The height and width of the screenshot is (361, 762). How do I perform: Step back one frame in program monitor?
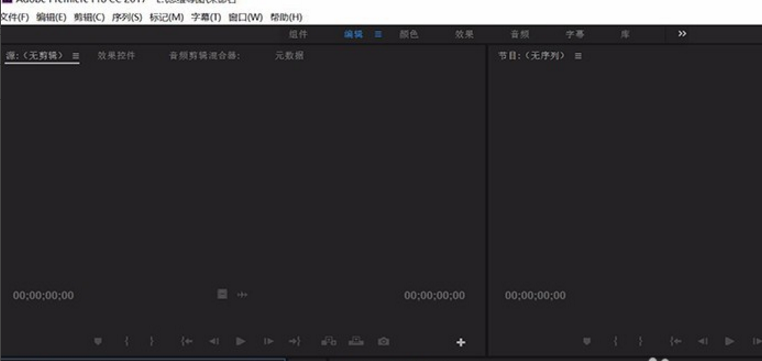pos(703,342)
